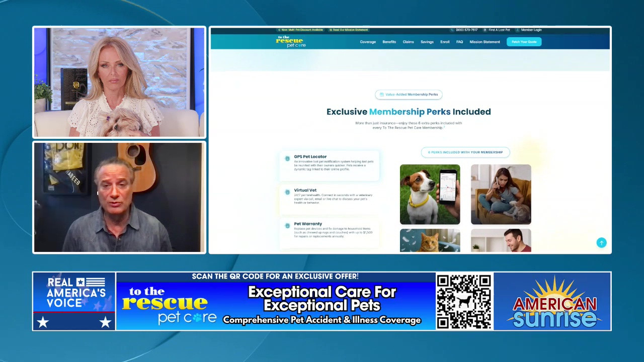The image size is (644, 362).
Task: Click the phone icon beside (800) number
Action: pos(452,30)
